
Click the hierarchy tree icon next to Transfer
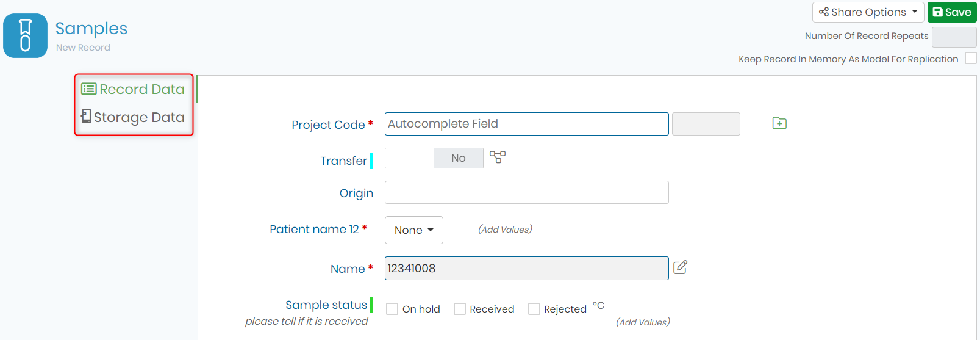[498, 157]
